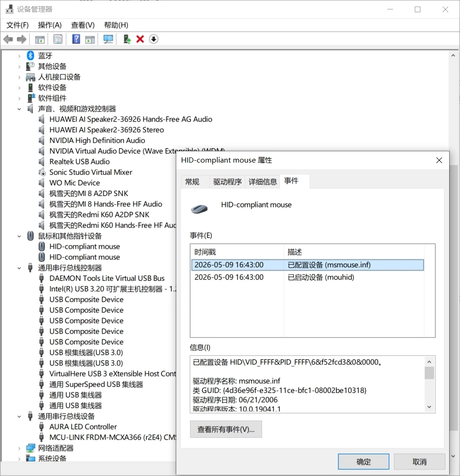Select WO Mic Device in tree
460x476 pixels.
pyautogui.click(x=74, y=183)
